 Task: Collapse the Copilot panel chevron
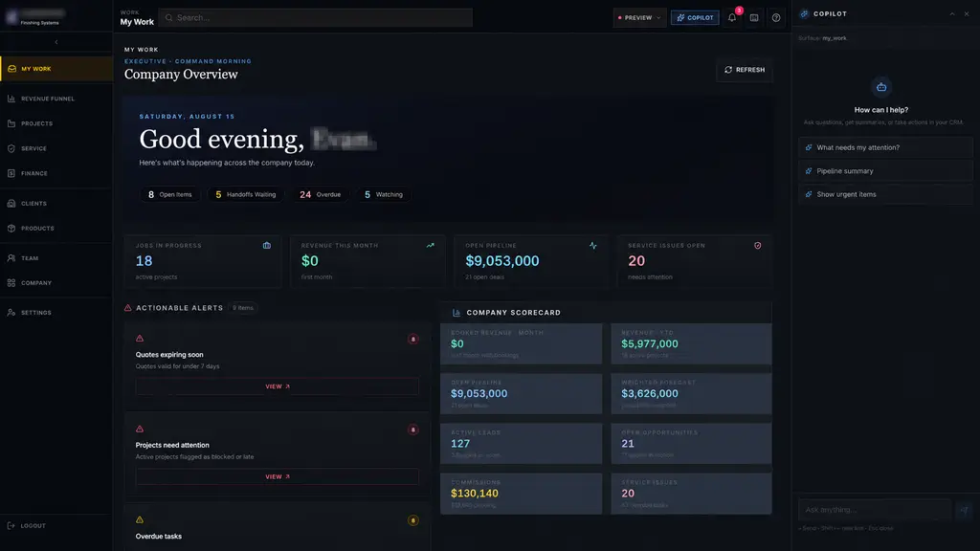[x=952, y=13]
